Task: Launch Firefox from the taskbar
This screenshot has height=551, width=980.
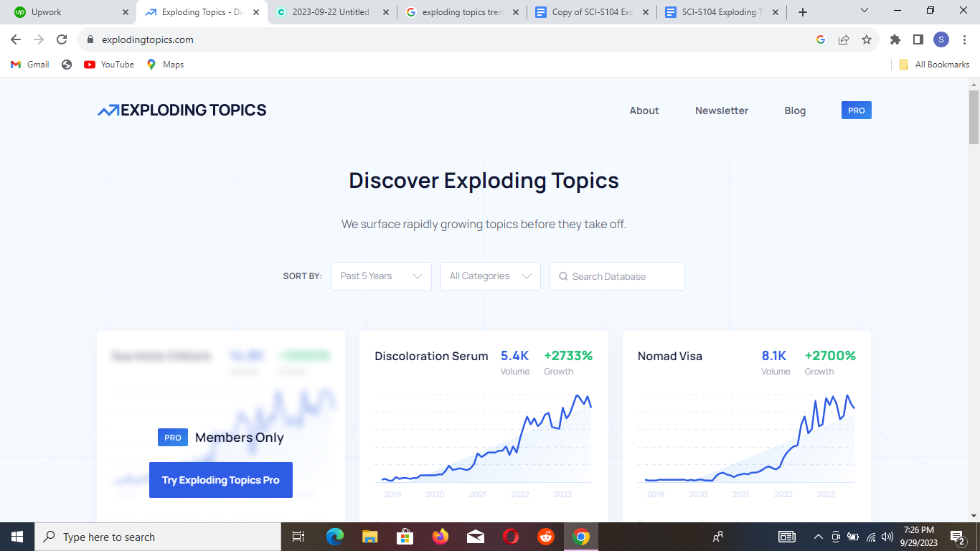Action: pyautogui.click(x=440, y=536)
